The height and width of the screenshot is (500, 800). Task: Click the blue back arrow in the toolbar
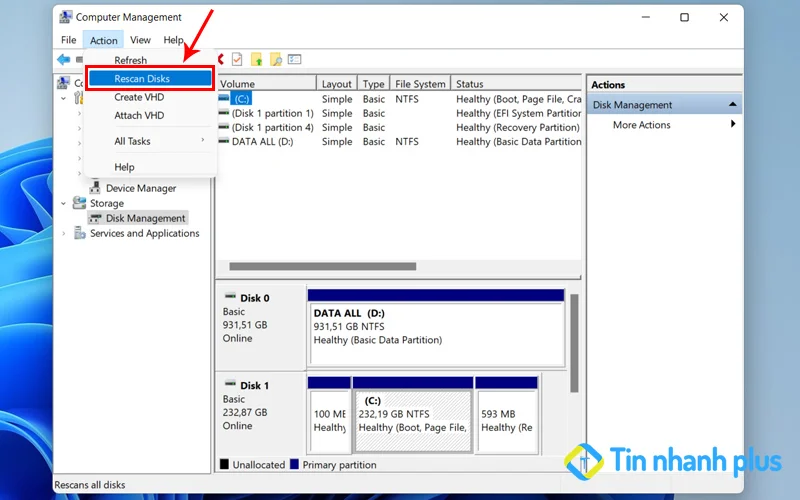(63, 60)
